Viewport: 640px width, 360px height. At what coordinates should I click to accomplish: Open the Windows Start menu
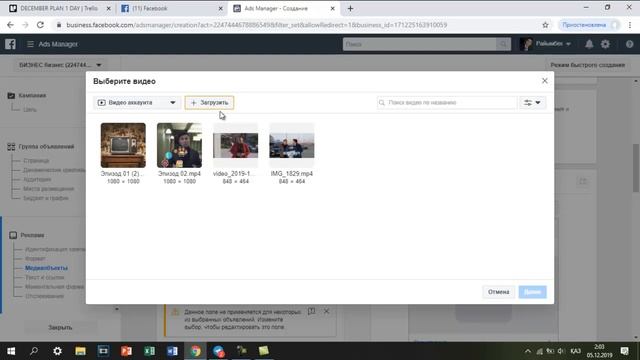[x=11, y=351]
